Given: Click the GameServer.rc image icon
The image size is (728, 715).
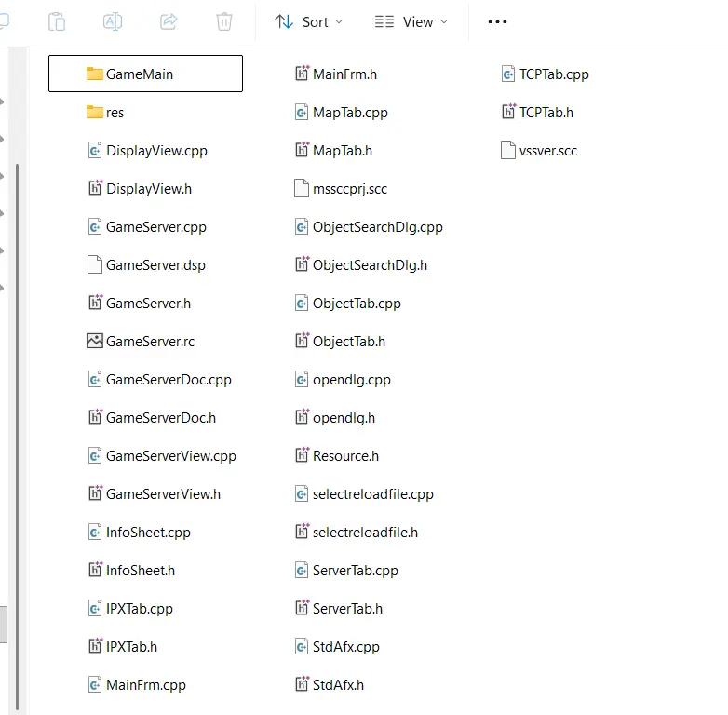Looking at the screenshot, I should pos(95,341).
